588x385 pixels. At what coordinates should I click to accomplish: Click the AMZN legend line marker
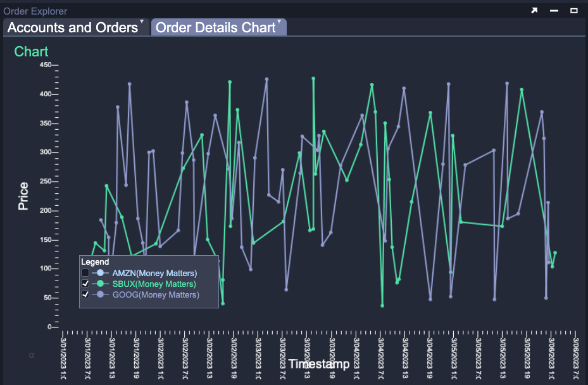[x=101, y=273]
